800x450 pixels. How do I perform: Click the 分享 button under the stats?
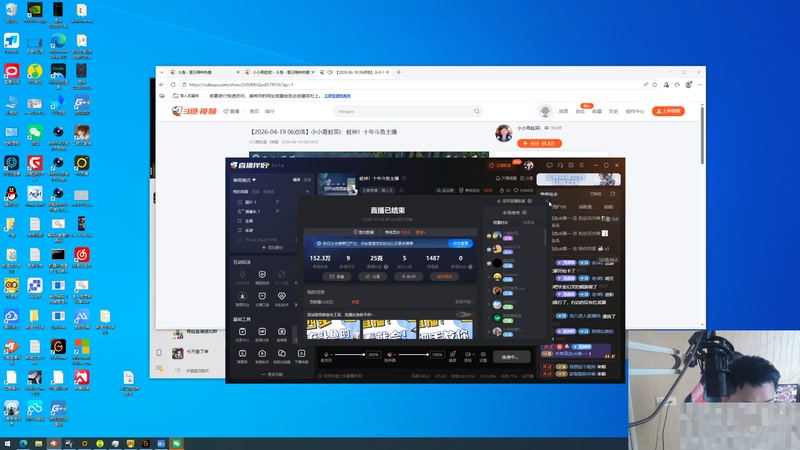tap(372, 277)
